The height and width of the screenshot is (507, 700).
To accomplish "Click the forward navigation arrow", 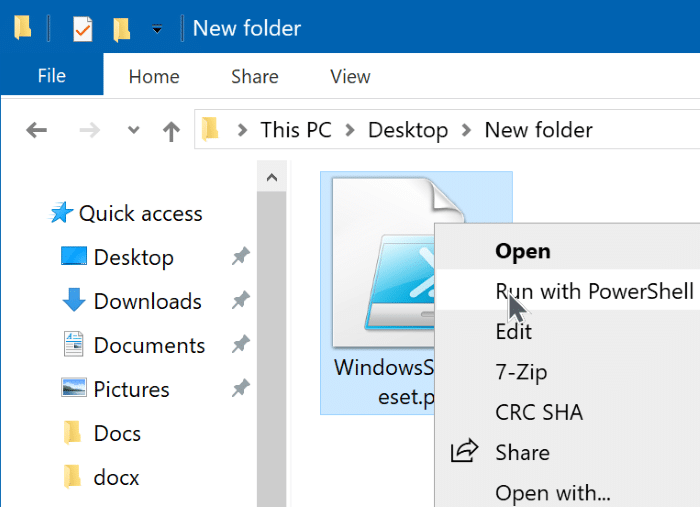I will [90, 130].
